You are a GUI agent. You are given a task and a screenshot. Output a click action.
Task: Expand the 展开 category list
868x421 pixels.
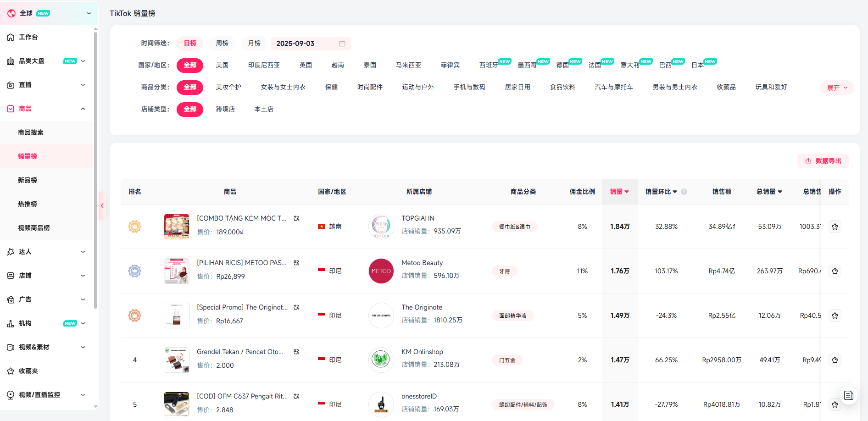coord(837,88)
